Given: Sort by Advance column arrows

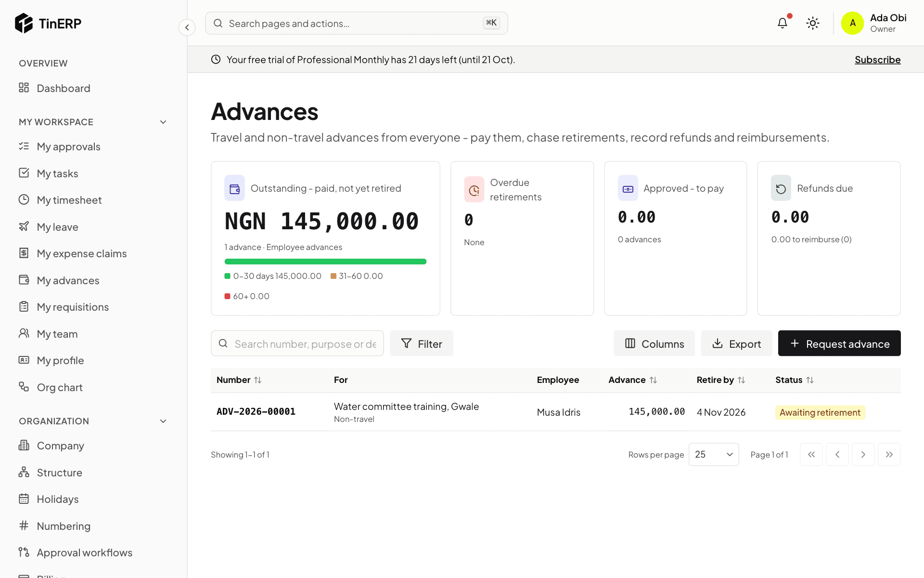Looking at the screenshot, I should coord(653,380).
